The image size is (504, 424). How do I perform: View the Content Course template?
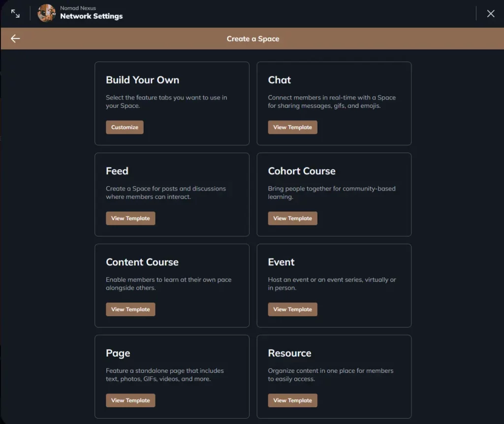tap(130, 309)
